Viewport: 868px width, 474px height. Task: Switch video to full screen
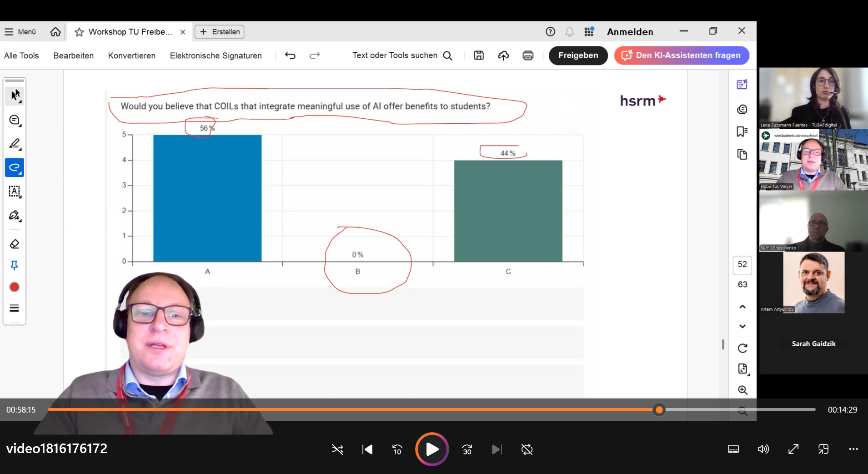tap(793, 449)
